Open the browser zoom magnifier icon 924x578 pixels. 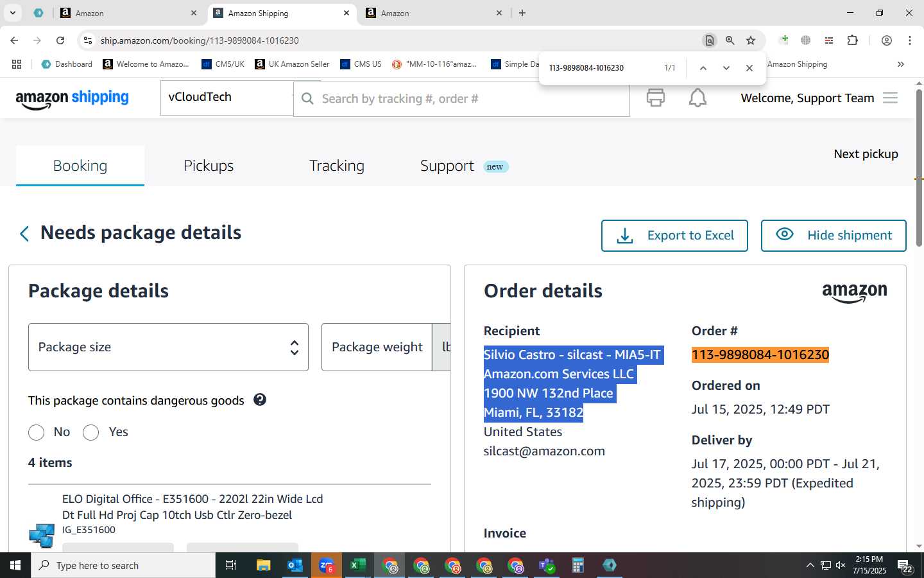(x=730, y=40)
